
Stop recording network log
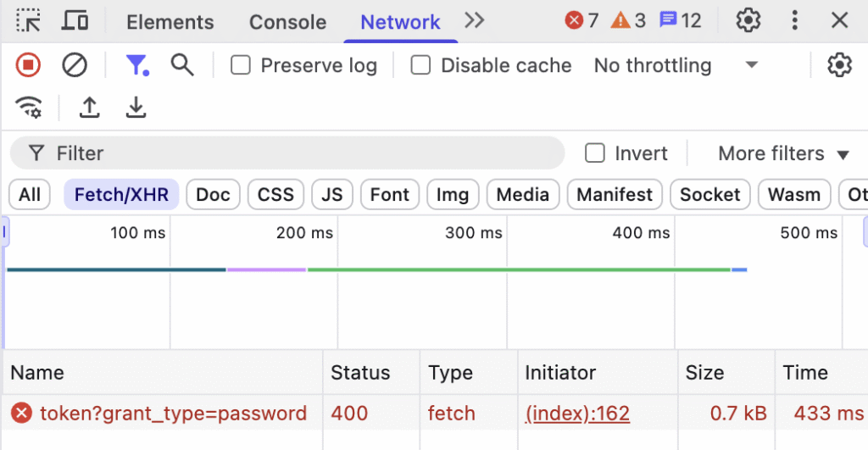[x=28, y=65]
